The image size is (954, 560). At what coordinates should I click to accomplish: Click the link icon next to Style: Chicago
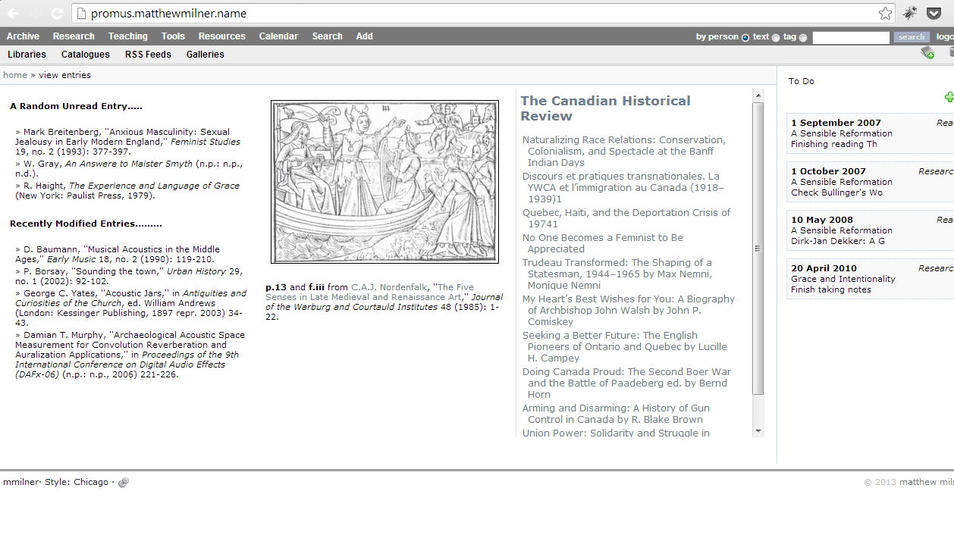coord(124,483)
